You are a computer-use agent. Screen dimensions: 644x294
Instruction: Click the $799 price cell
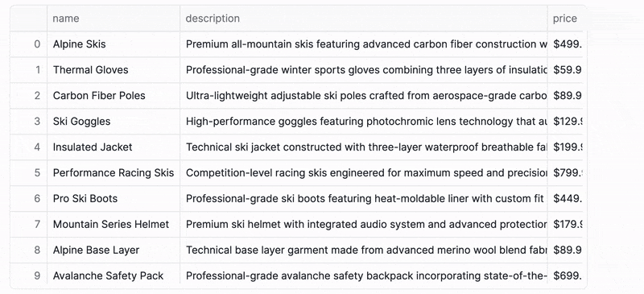point(565,172)
